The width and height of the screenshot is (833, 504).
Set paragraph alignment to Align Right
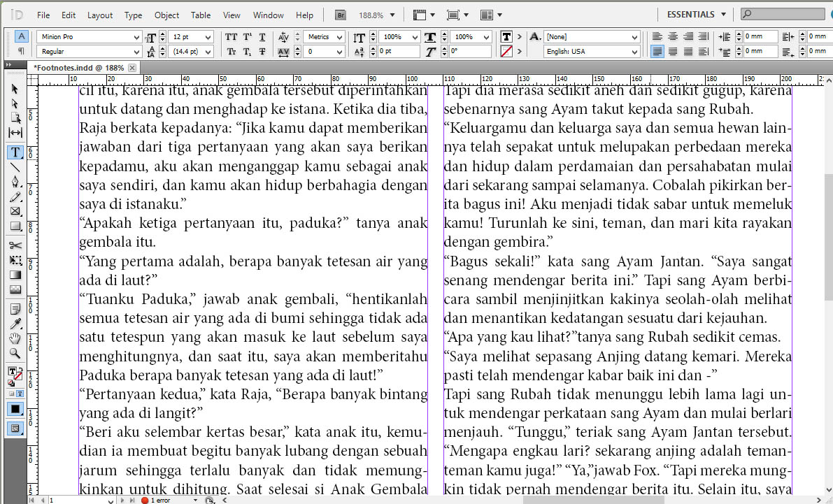[x=688, y=36]
